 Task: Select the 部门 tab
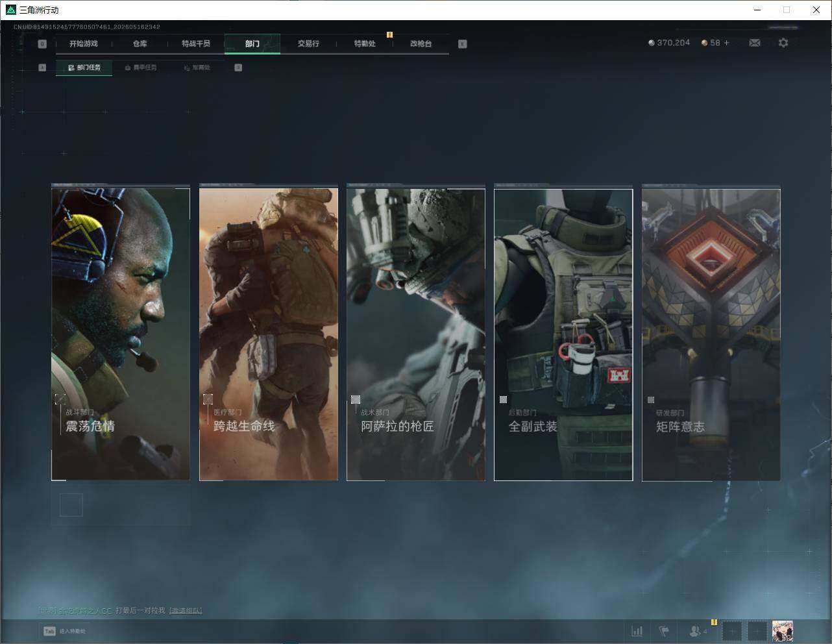coord(252,43)
